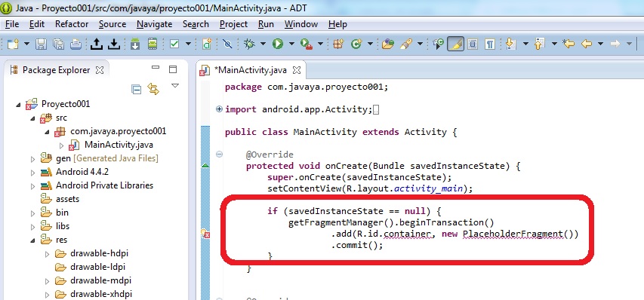This screenshot has height=300, width=644.
Task: Open the Run menu
Action: pos(267,24)
